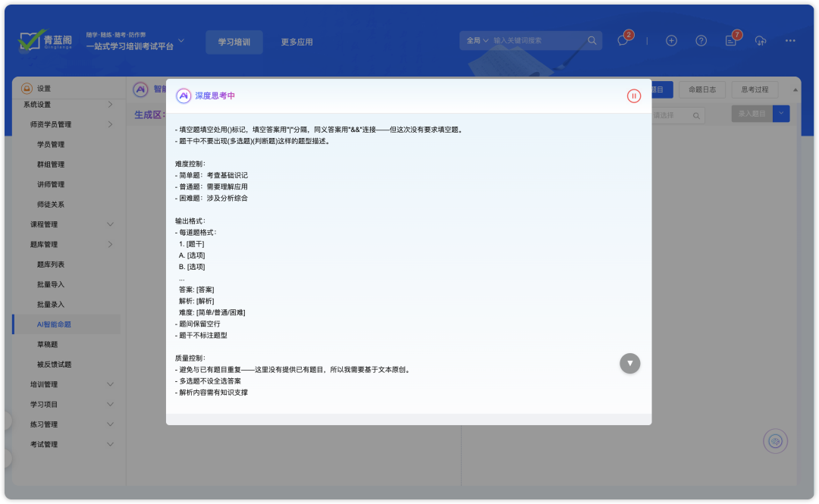Click the 学习培训 navigation button
Screen dimensions: 819x504
coord(235,42)
